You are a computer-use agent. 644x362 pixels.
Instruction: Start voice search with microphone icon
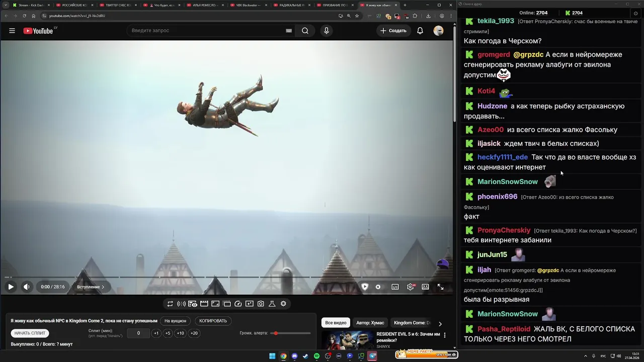(327, 31)
